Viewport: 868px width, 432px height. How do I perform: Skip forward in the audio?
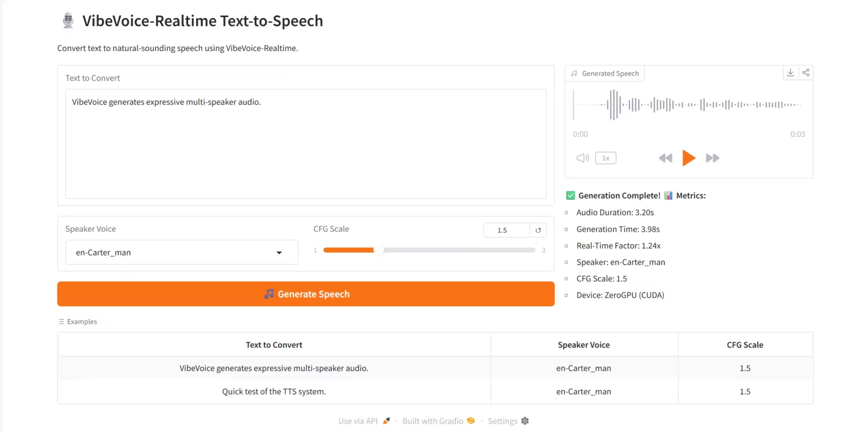(x=713, y=158)
